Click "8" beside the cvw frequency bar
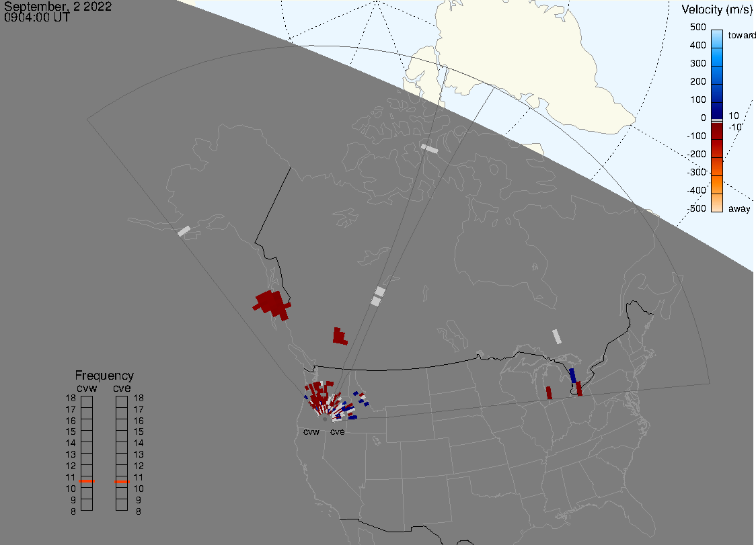The width and height of the screenshot is (756, 545). [73, 512]
